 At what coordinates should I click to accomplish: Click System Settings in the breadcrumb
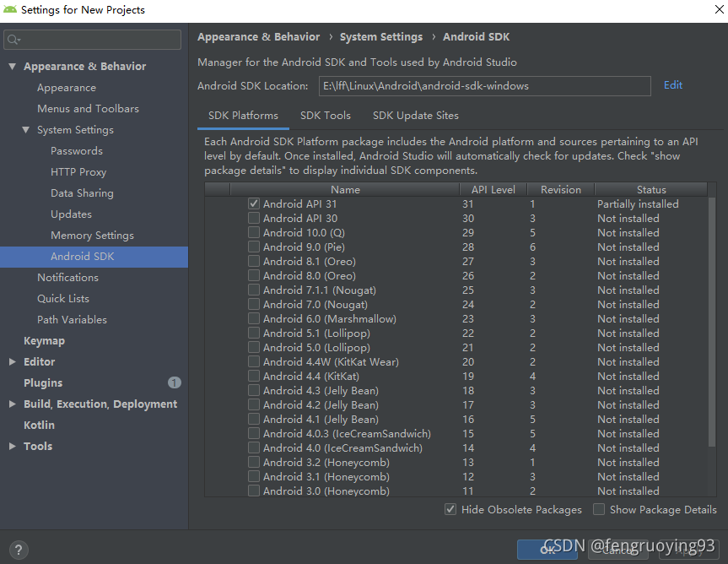coord(381,37)
